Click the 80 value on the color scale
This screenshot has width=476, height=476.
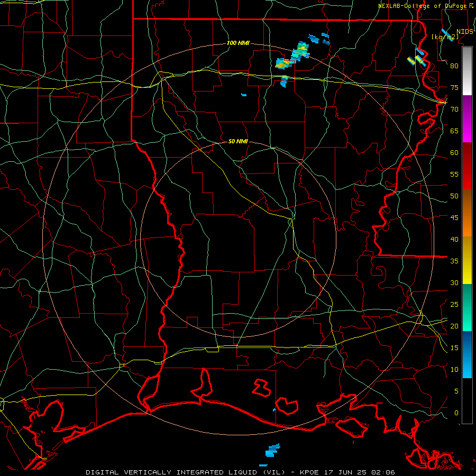coord(454,66)
